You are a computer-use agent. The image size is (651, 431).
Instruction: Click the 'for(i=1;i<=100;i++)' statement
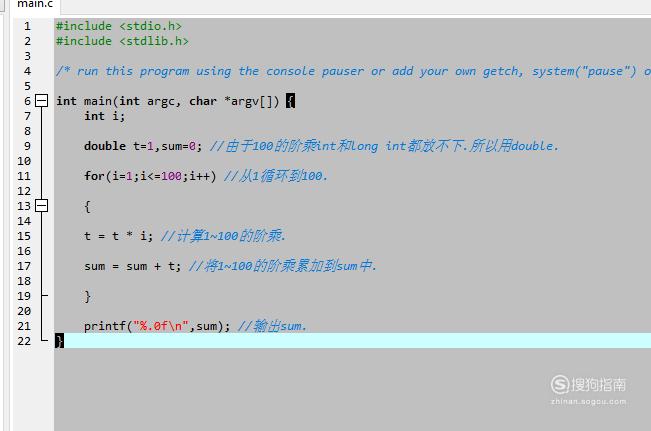coord(150,176)
